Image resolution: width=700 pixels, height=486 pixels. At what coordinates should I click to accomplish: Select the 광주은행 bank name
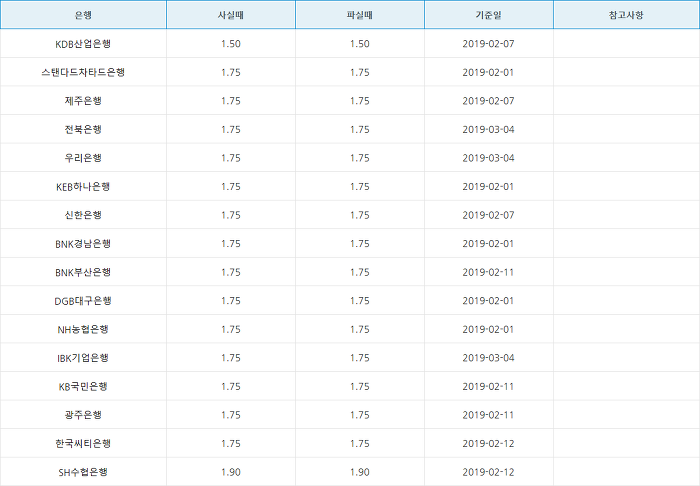tap(83, 415)
